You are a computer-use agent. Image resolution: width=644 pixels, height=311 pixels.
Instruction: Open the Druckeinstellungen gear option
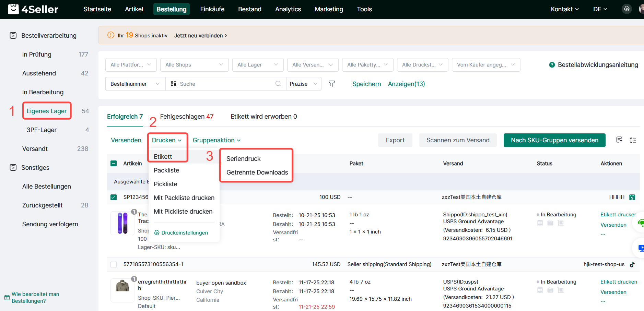point(181,232)
